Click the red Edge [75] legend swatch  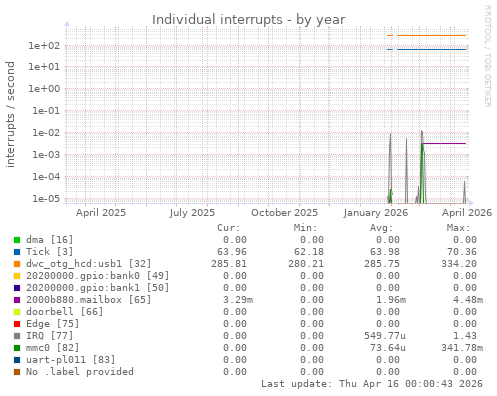pyautogui.click(x=17, y=324)
